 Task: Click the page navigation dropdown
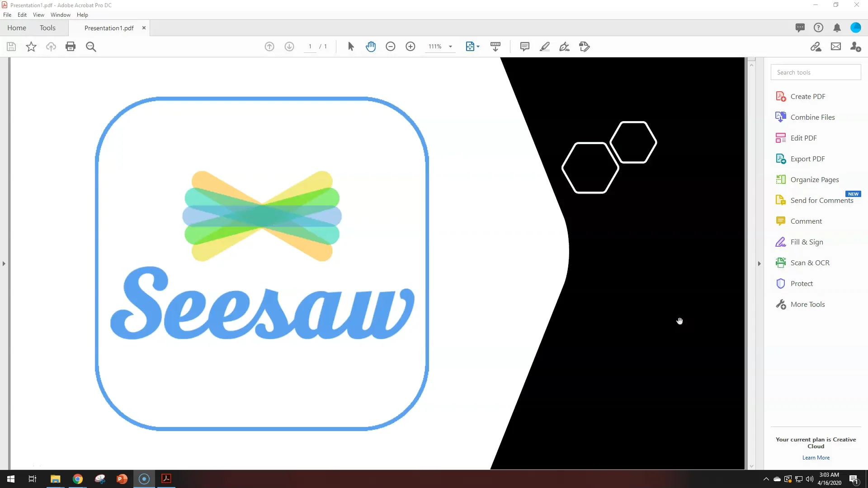(310, 47)
